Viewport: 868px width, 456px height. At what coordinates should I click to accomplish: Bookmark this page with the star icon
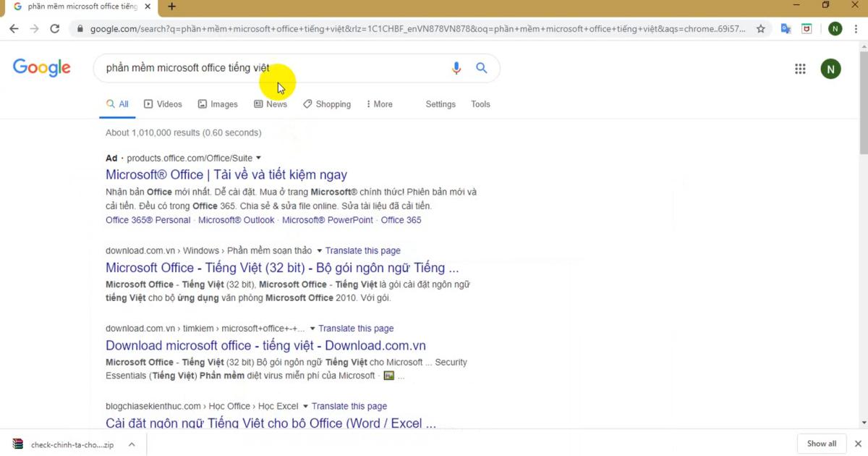pyautogui.click(x=761, y=29)
